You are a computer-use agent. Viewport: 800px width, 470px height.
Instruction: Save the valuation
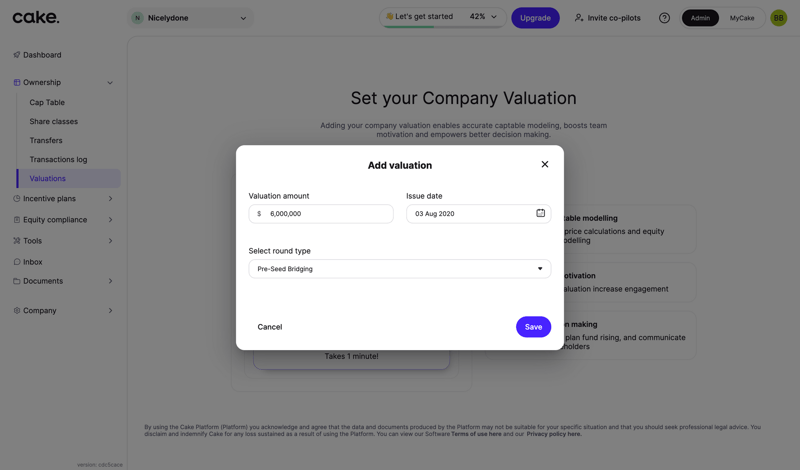(533, 327)
